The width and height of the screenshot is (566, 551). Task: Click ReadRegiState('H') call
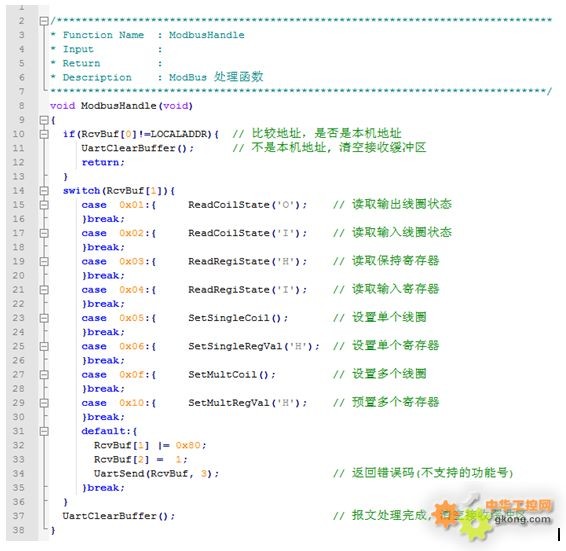(247, 261)
